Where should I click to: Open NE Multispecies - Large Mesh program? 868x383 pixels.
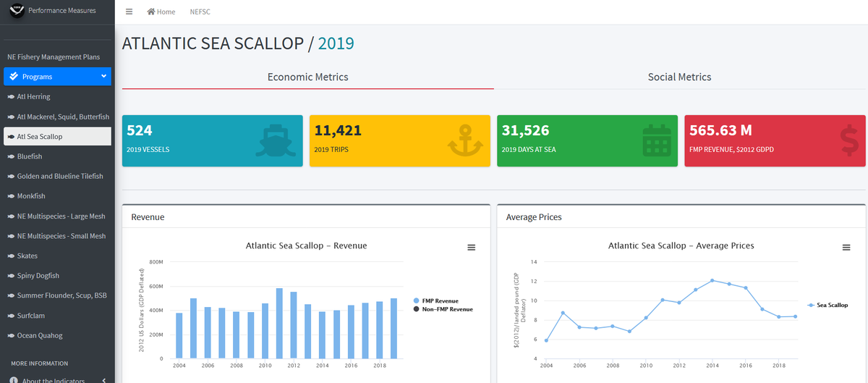click(57, 216)
